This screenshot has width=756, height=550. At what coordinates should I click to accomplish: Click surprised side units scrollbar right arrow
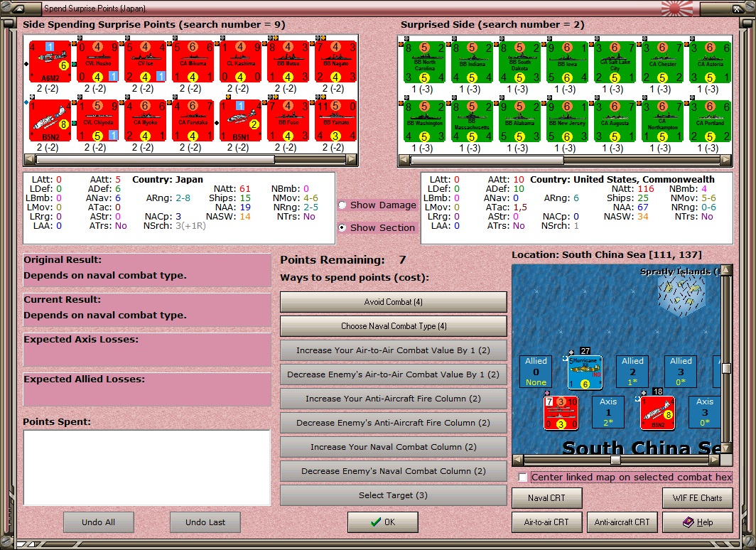coord(726,160)
